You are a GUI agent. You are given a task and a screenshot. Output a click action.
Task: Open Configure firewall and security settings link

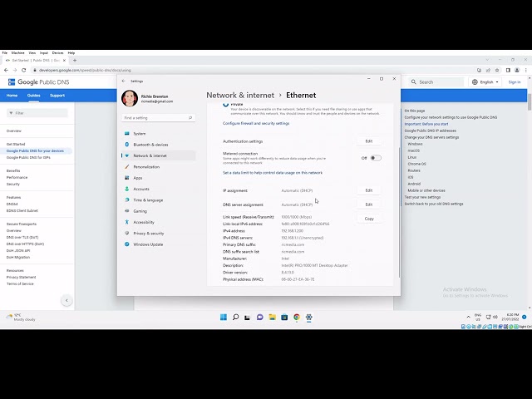[x=256, y=124]
